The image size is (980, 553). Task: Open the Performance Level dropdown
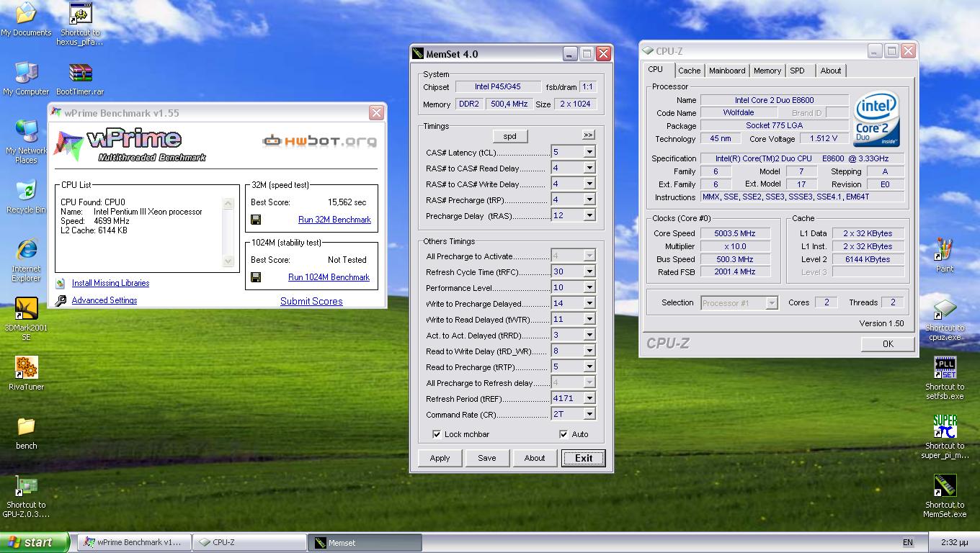pos(589,287)
